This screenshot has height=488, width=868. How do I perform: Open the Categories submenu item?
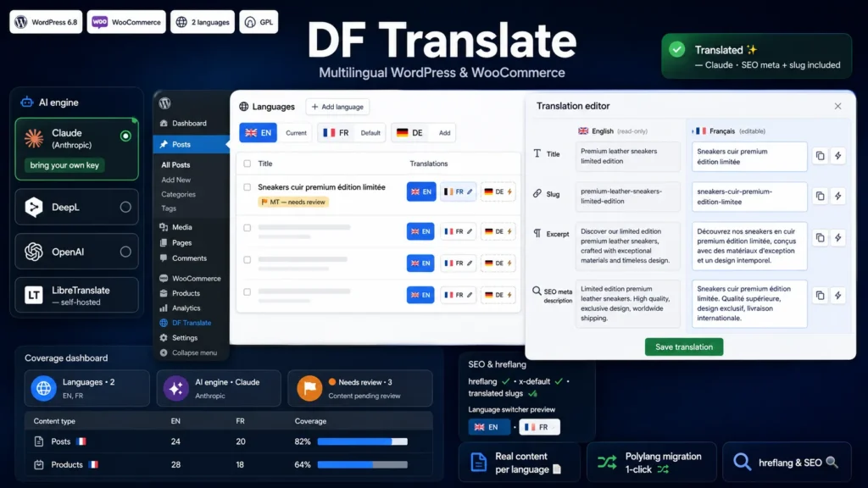coord(178,194)
